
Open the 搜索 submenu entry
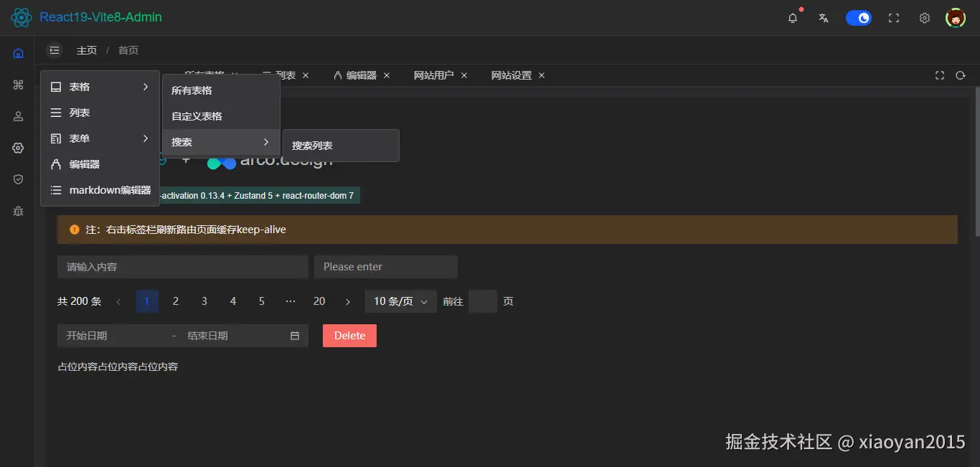coord(221,142)
